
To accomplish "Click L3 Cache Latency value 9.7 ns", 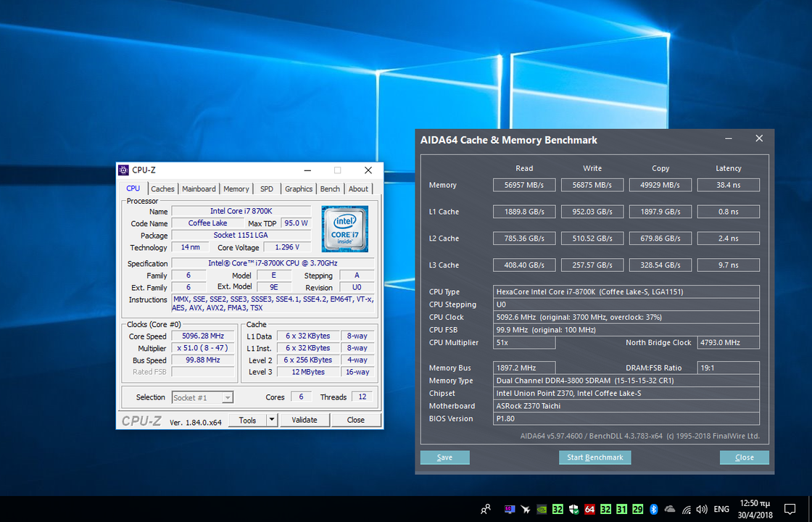I will (729, 265).
